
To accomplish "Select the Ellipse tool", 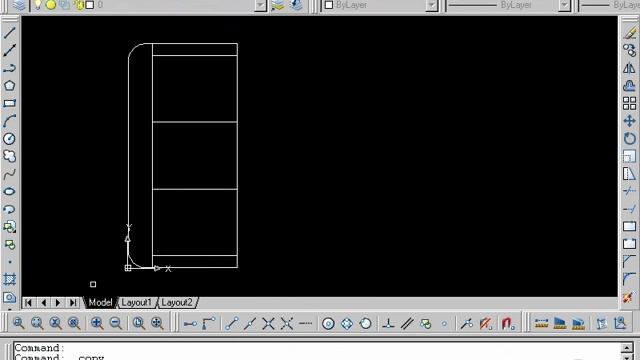I will click(9, 191).
